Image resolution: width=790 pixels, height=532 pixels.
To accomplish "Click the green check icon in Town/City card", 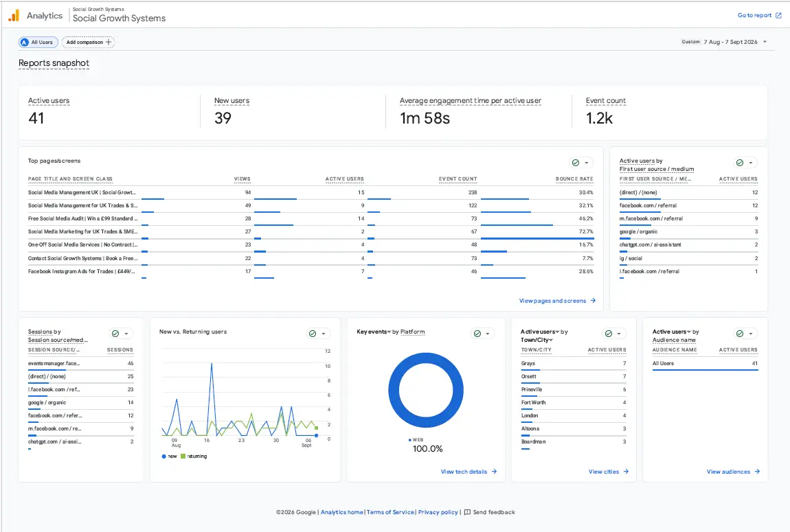I will [609, 334].
